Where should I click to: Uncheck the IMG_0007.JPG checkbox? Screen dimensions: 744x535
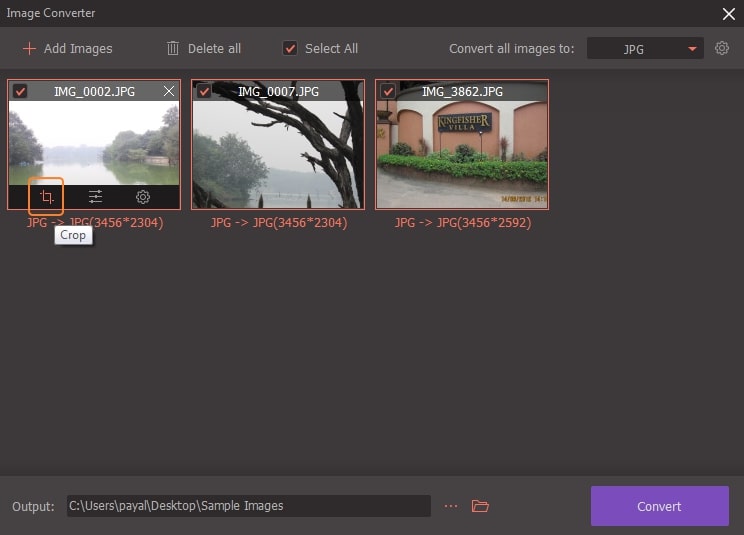click(x=204, y=91)
